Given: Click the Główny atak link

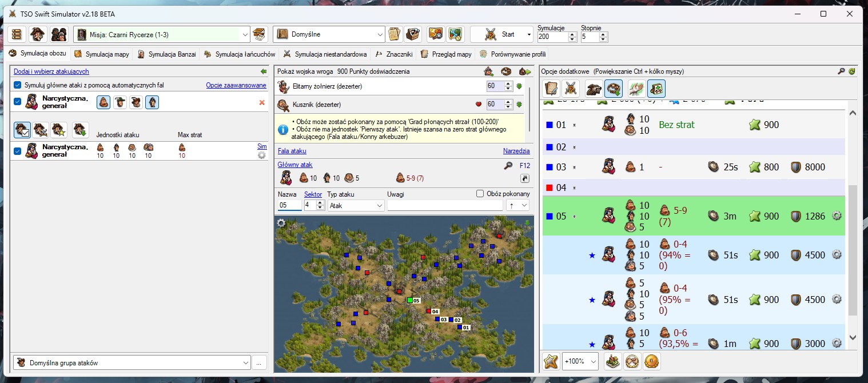Looking at the screenshot, I should coord(295,165).
